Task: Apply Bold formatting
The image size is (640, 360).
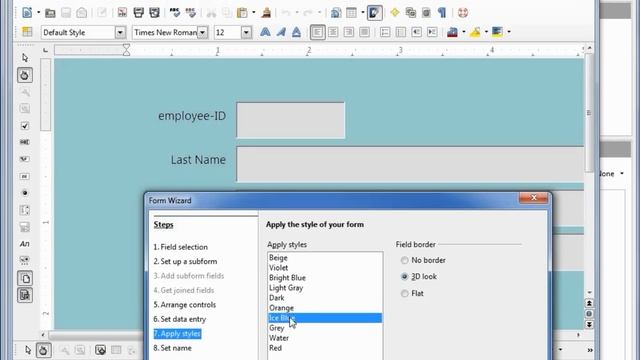Action: 265,32
